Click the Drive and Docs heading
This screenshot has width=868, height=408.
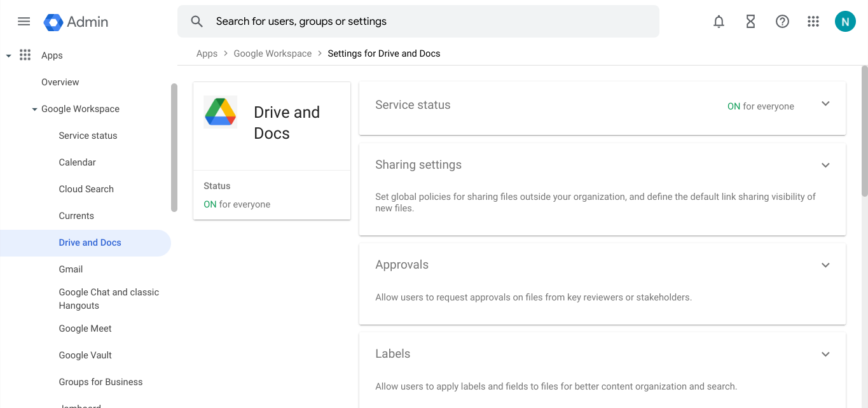(287, 123)
